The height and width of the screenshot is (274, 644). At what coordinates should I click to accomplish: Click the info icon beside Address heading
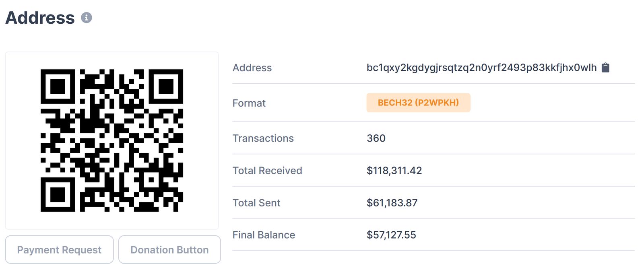(86, 18)
